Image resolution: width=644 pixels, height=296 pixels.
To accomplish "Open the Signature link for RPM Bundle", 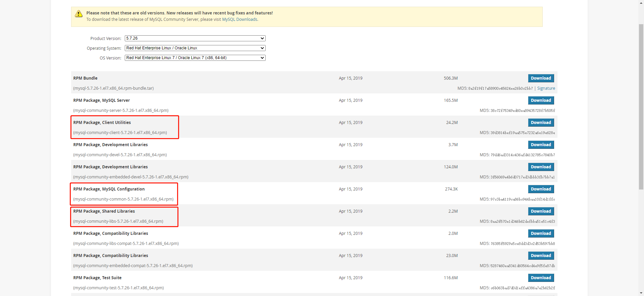I will 546,88.
